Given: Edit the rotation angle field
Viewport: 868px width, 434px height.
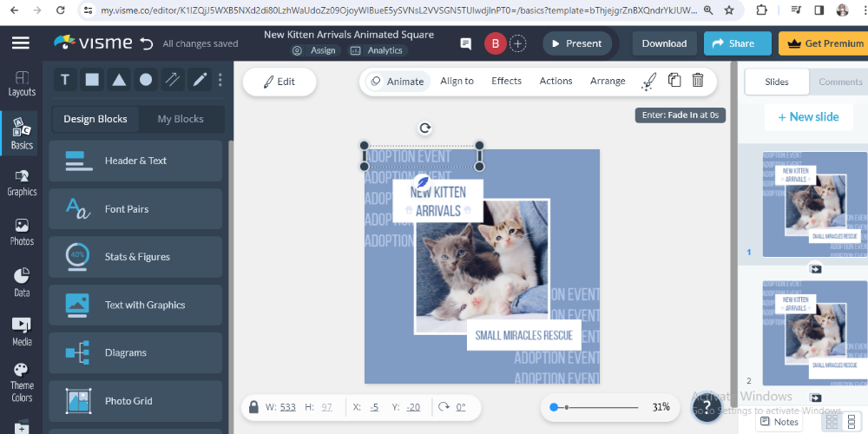Looking at the screenshot, I should coord(461,407).
